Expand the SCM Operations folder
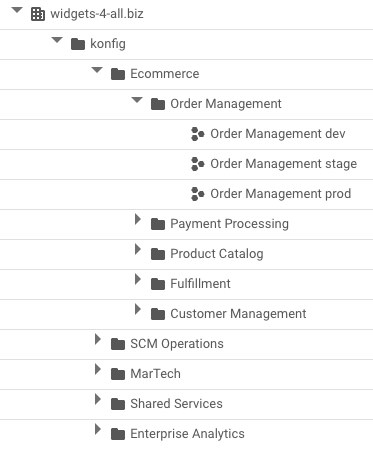 pos(98,339)
